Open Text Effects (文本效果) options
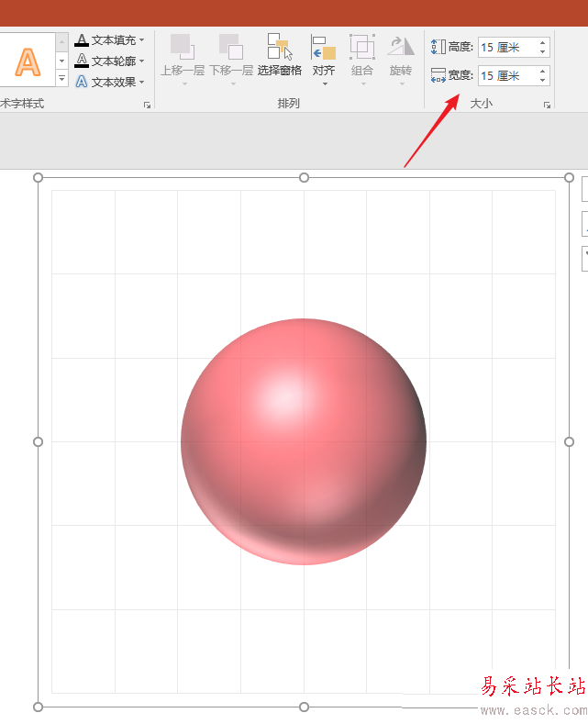The image size is (588, 724). point(110,83)
